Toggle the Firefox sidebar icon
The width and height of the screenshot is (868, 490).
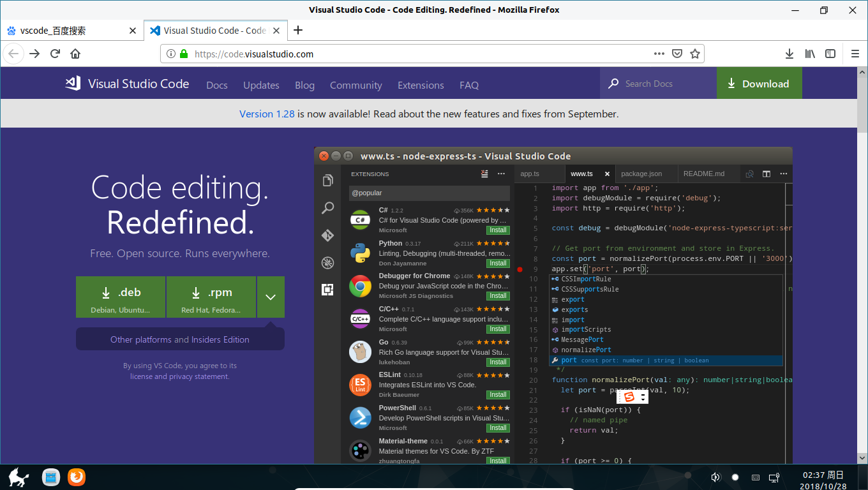click(x=830, y=54)
